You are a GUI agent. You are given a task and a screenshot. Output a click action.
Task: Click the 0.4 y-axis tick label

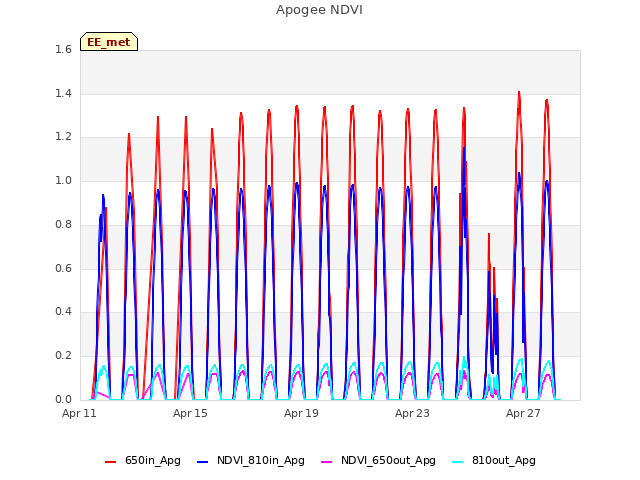tap(63, 311)
